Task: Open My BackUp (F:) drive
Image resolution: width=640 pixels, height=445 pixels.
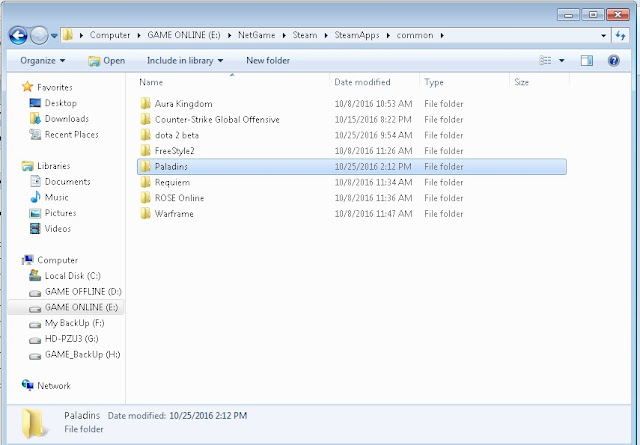Action: (x=67, y=323)
